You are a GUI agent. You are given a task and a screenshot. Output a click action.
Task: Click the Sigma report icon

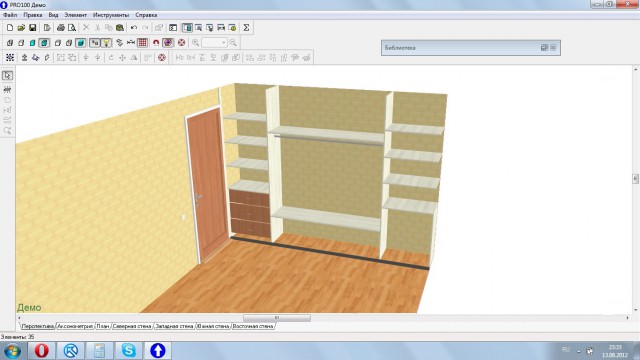pos(246,28)
